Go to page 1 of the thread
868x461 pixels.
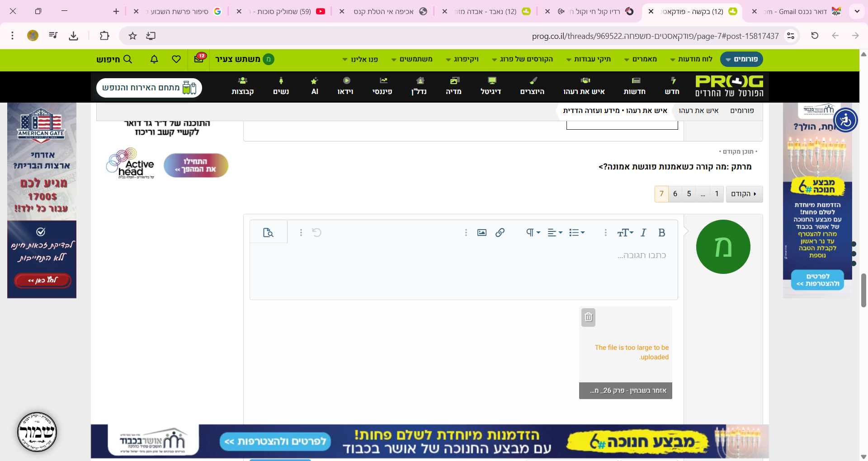click(717, 194)
